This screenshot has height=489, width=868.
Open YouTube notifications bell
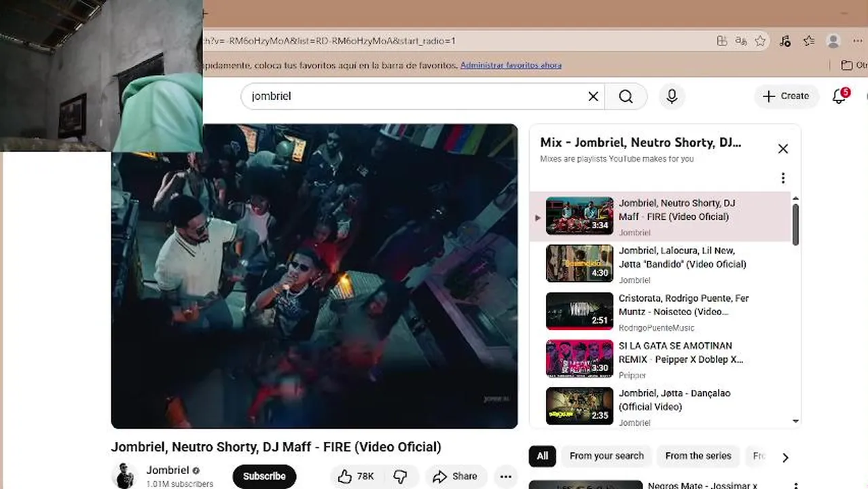point(839,96)
